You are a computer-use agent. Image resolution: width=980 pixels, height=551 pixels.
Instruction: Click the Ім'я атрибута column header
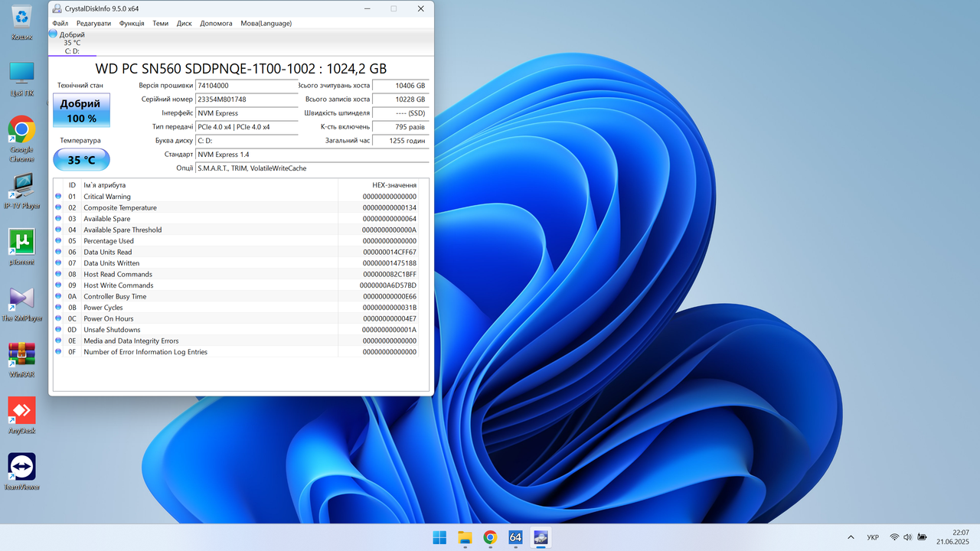[209, 185]
